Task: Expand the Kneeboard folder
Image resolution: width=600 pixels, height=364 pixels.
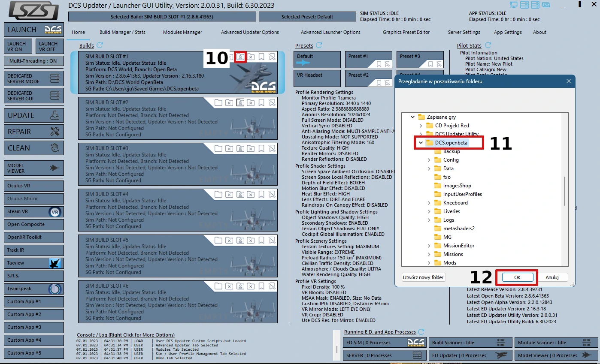Action: (x=429, y=203)
